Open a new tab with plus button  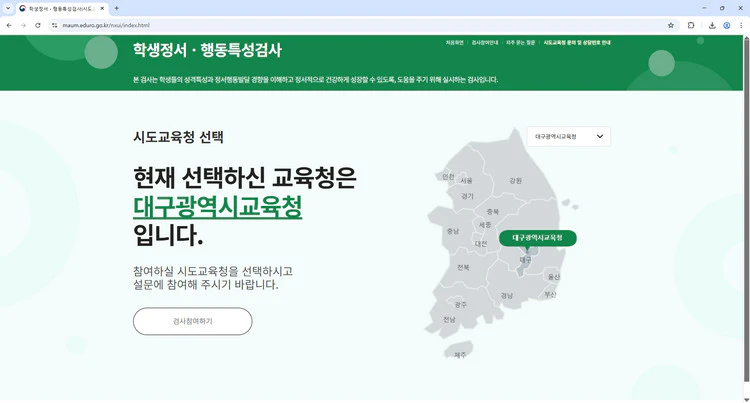(116, 8)
